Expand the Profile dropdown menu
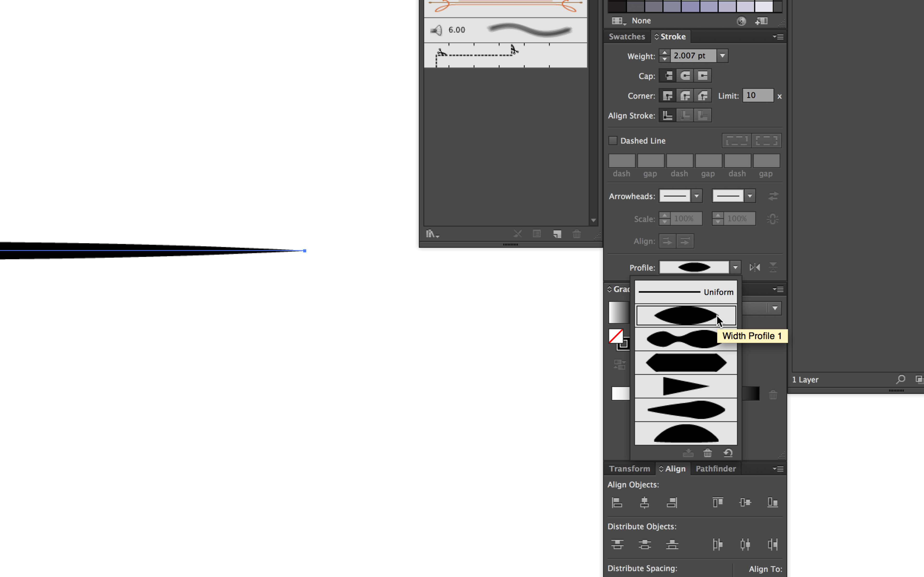Screen dimensions: 924x577 click(x=735, y=267)
